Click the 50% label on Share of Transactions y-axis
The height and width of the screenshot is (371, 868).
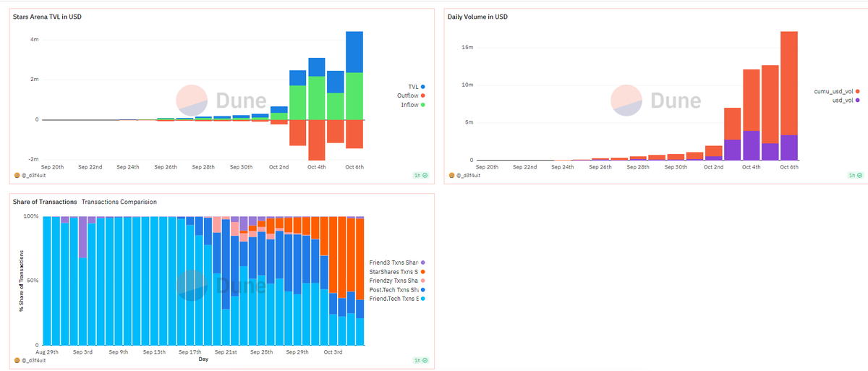click(x=33, y=281)
